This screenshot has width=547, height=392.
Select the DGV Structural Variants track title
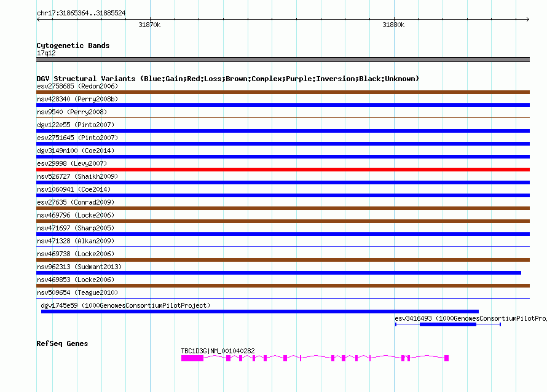(227, 79)
